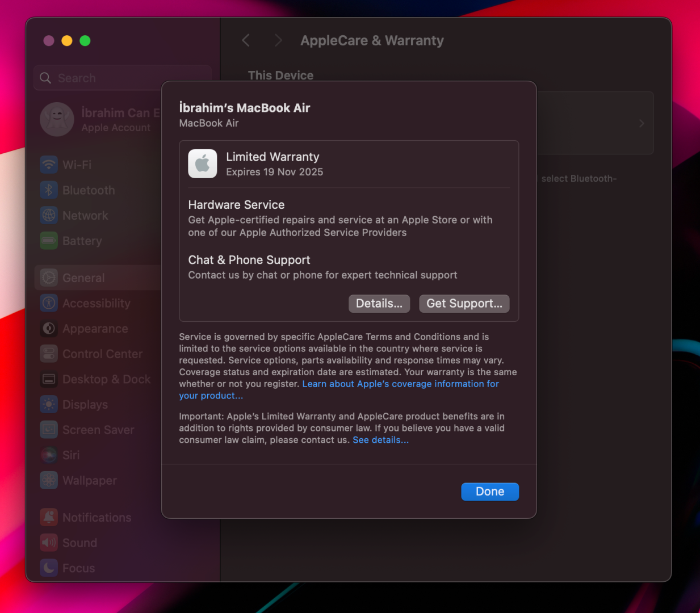Open Sound settings
Image resolution: width=700 pixels, height=613 pixels.
tap(97, 543)
